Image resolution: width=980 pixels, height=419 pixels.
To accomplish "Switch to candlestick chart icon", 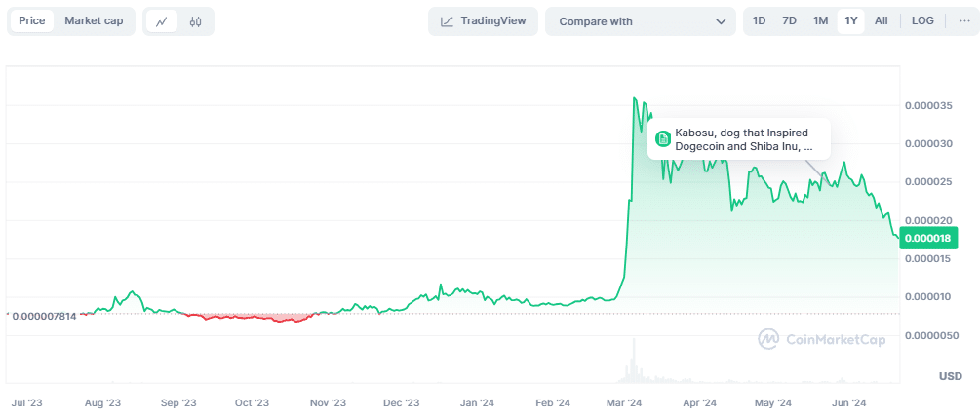I will [196, 21].
